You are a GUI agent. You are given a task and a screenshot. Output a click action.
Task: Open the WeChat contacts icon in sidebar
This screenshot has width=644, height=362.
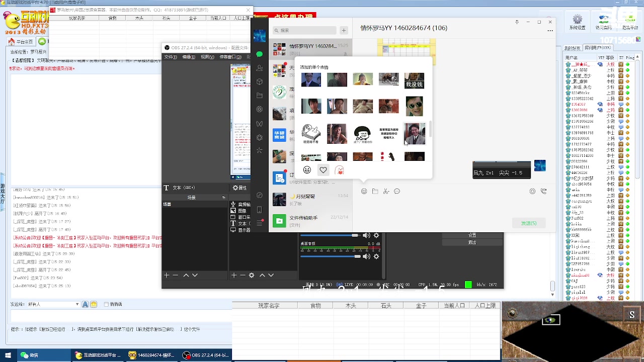click(260, 68)
